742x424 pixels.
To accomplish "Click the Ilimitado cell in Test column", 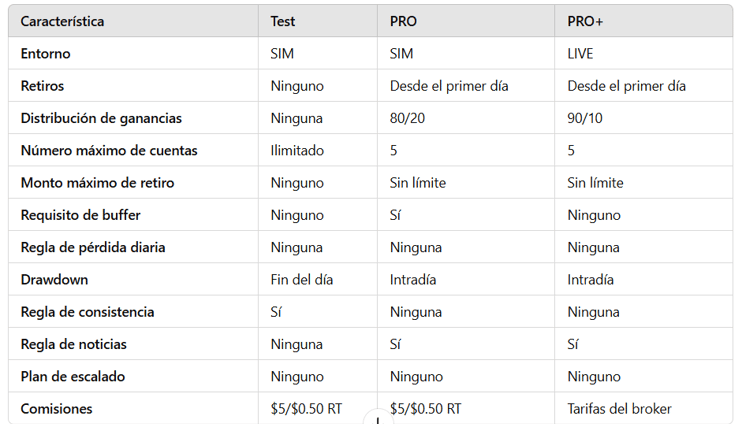I will point(297,150).
